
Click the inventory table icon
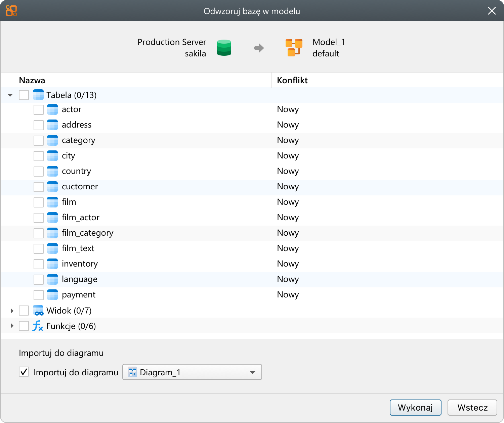(x=52, y=264)
